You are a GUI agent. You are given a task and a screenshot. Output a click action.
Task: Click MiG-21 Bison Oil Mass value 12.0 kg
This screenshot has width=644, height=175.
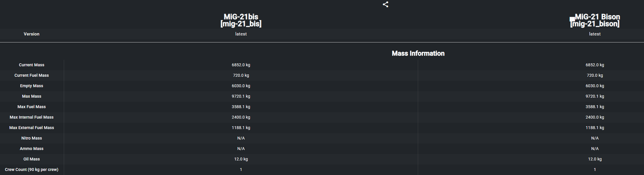point(595,159)
